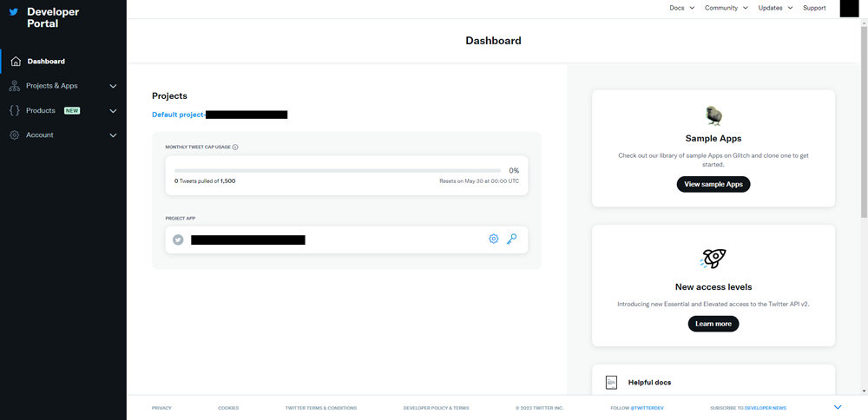Open the Cookies footer link
Screen dimensions: 868x420
228,408
